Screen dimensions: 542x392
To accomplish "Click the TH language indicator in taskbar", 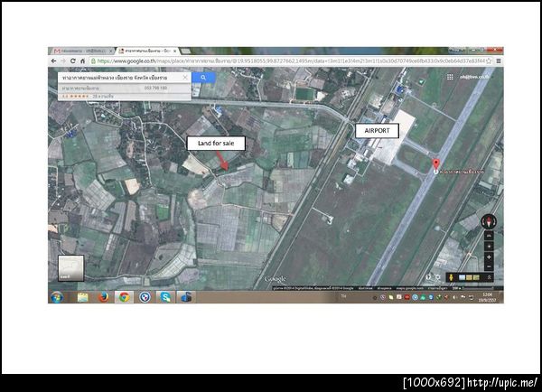I will 343,296.
